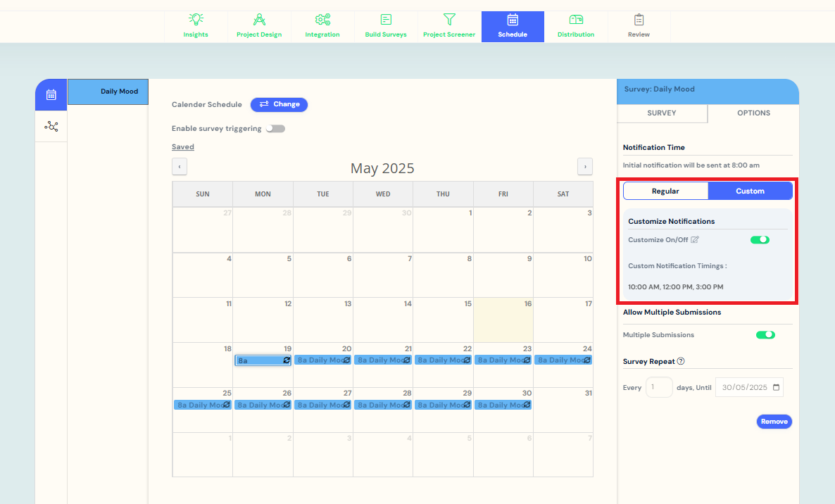Open the Project Screener funnel tab
835x504 pixels.
coord(449,27)
